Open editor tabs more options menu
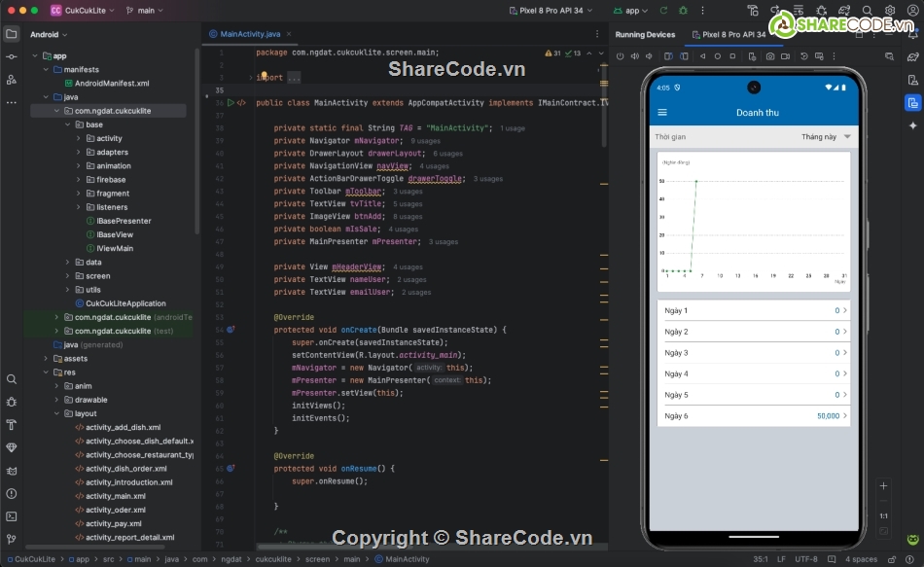The width and height of the screenshot is (924, 567). 597,34
